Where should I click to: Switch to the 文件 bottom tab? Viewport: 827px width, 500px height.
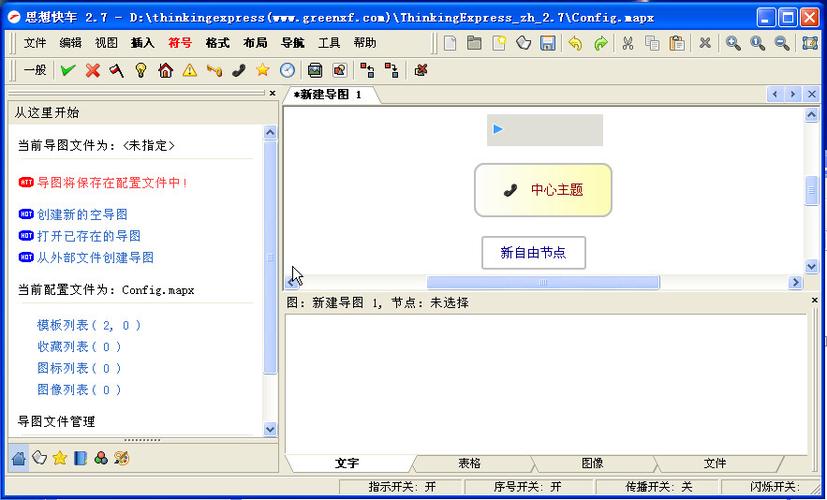715,464
